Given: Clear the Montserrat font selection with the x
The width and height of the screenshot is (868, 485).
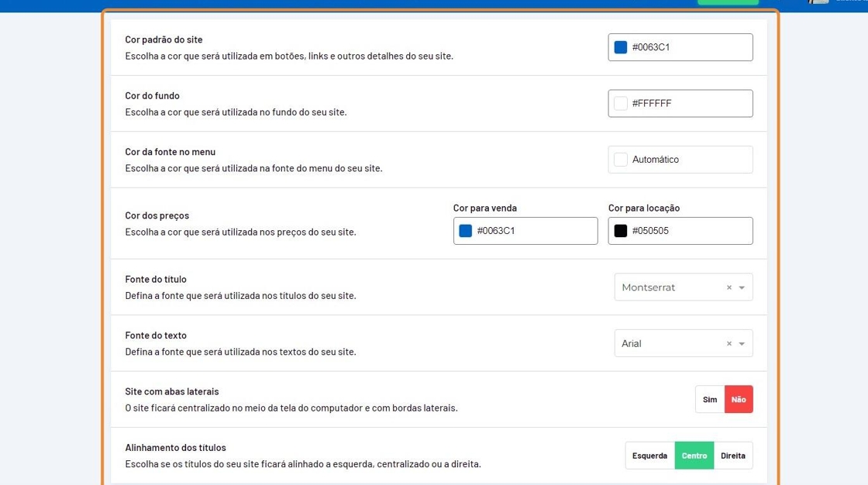Looking at the screenshot, I should tap(728, 287).
